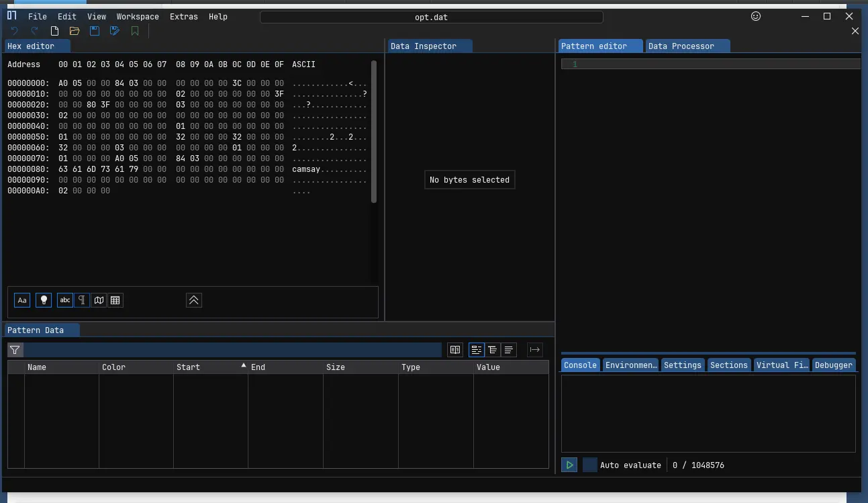Select the Environment tab in pattern editor

(631, 365)
